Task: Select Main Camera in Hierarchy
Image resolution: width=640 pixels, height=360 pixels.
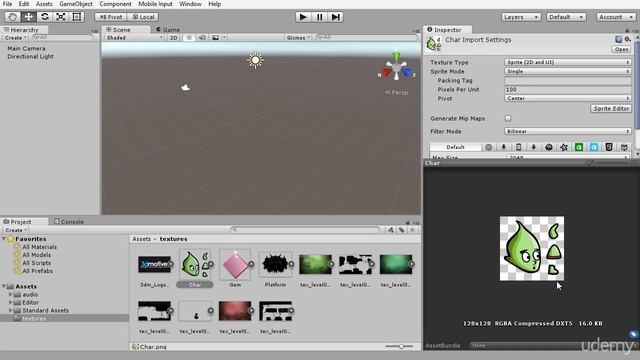Action: tap(26, 48)
